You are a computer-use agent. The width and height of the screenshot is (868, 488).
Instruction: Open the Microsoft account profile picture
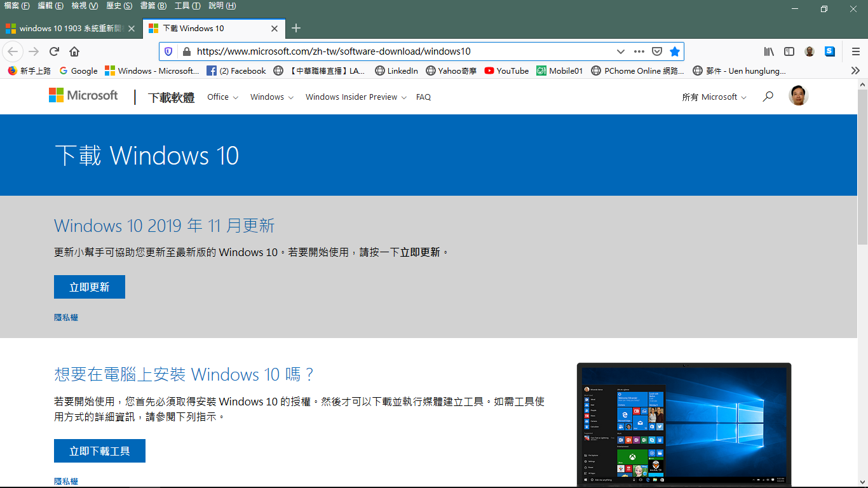[x=798, y=96]
